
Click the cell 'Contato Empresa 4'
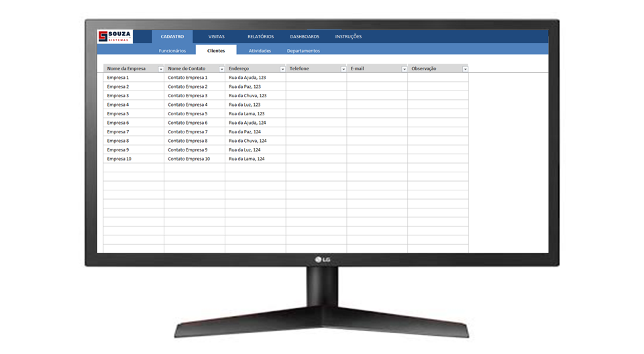tap(195, 105)
